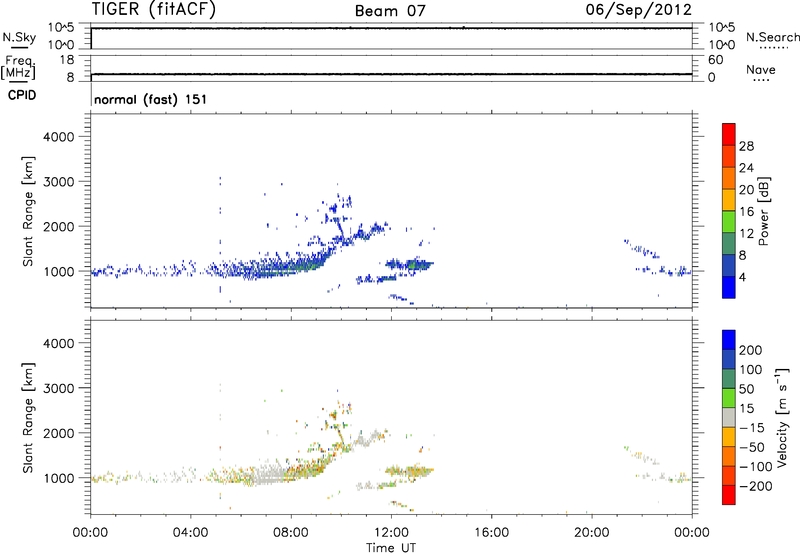Image resolution: width=800 pixels, height=554 pixels.
Task: Click the solid line sample under N.Sky
Action: point(19,48)
